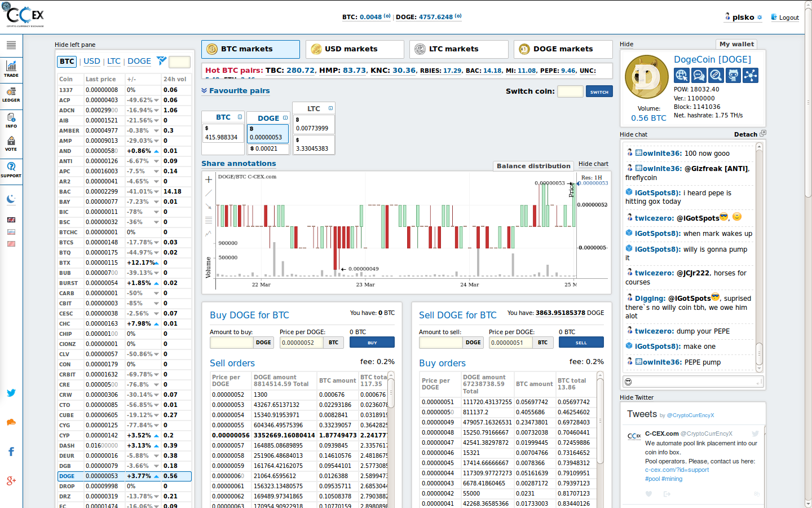Viewport: 812px width, 508px height.
Task: Open Balance distribution
Action: pos(533,166)
